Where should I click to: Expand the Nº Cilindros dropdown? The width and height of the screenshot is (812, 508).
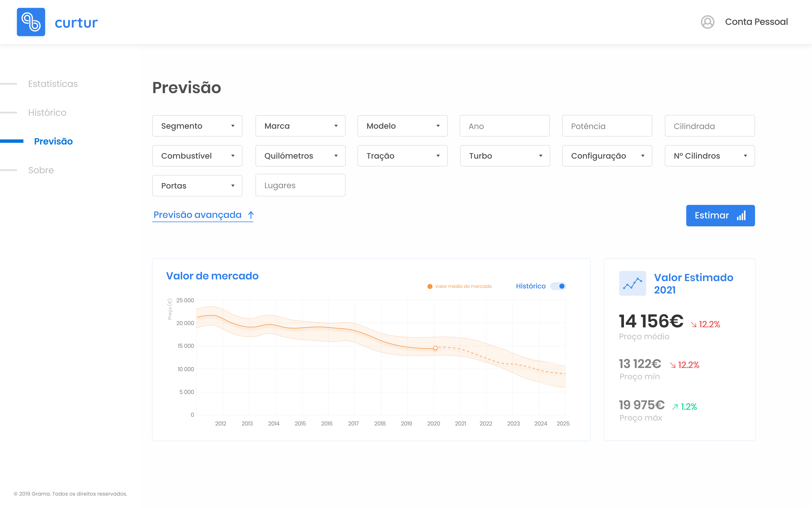tap(710, 156)
